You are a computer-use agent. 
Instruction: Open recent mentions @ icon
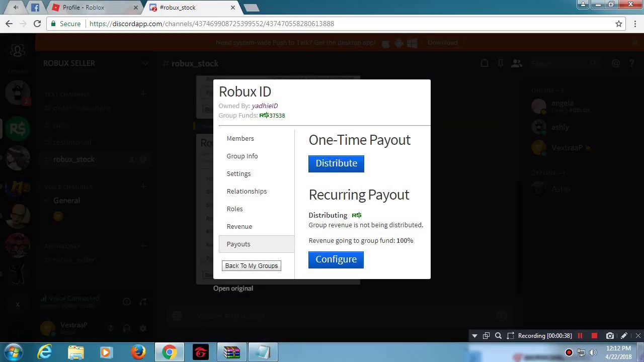pyautogui.click(x=616, y=63)
